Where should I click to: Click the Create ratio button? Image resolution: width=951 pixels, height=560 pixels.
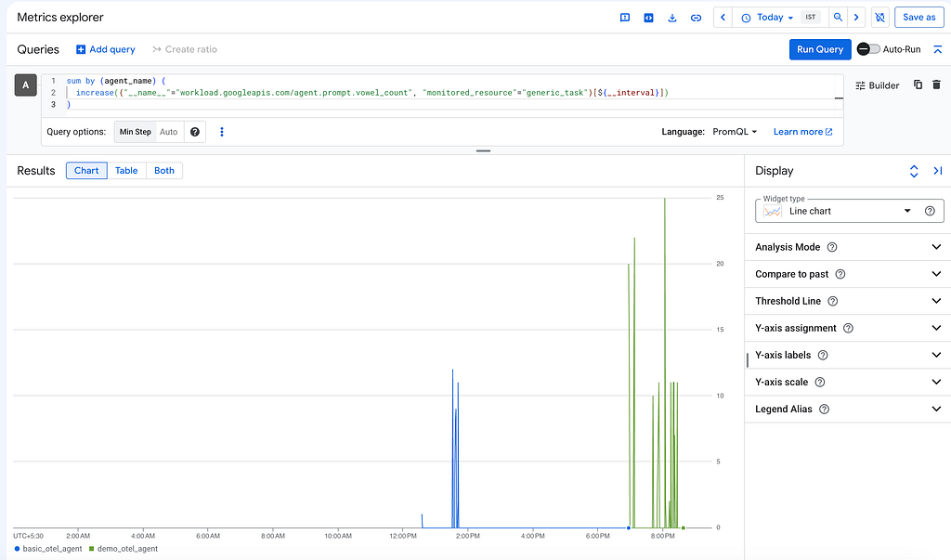pos(185,49)
